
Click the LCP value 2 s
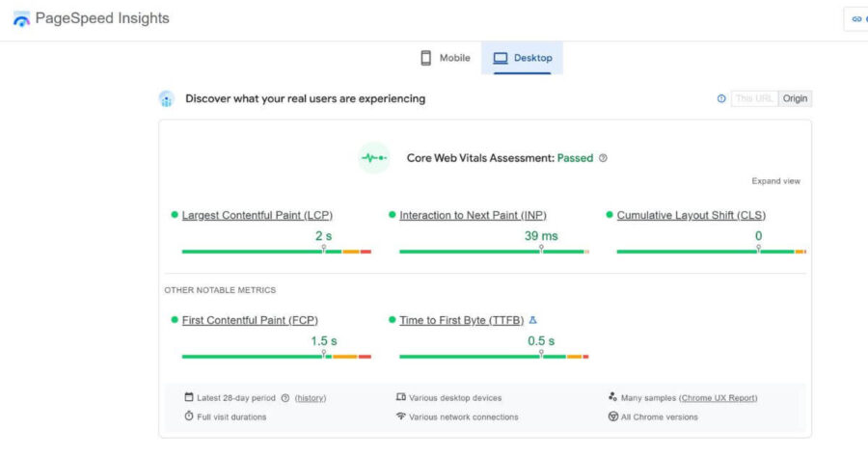pyautogui.click(x=324, y=236)
